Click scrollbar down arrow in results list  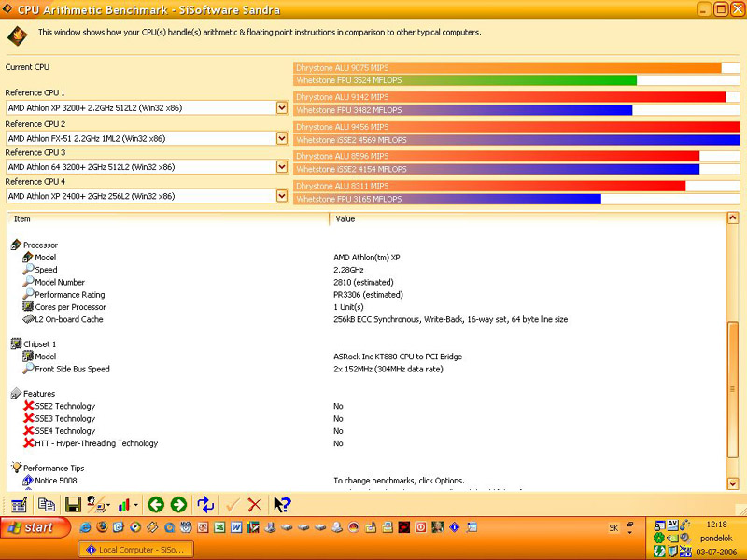732,483
